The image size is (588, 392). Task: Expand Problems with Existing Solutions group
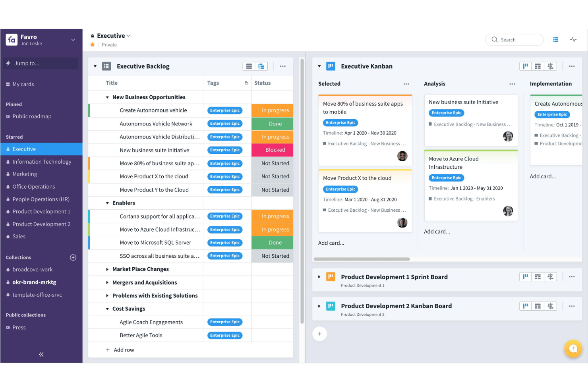107,296
